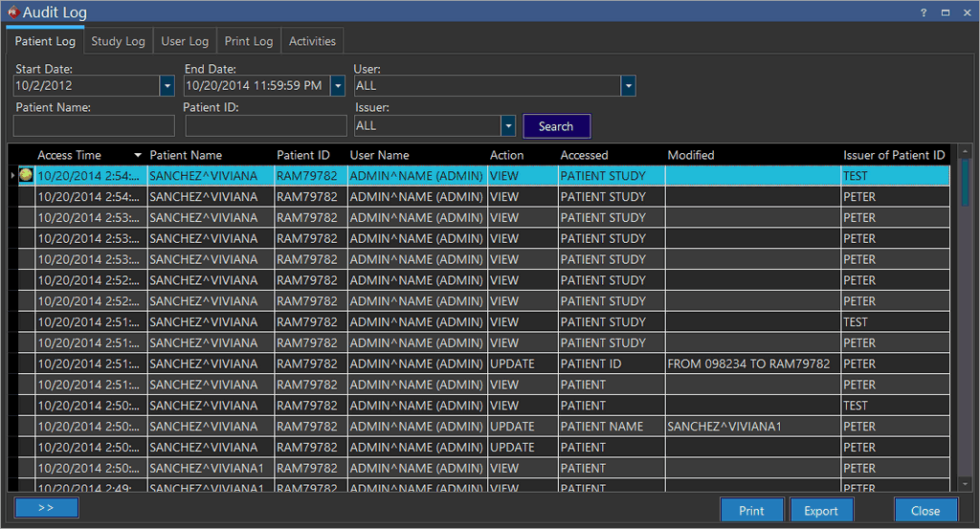Expand the Issuer dropdown list
Viewport: 980px width, 529px height.
tap(508, 126)
